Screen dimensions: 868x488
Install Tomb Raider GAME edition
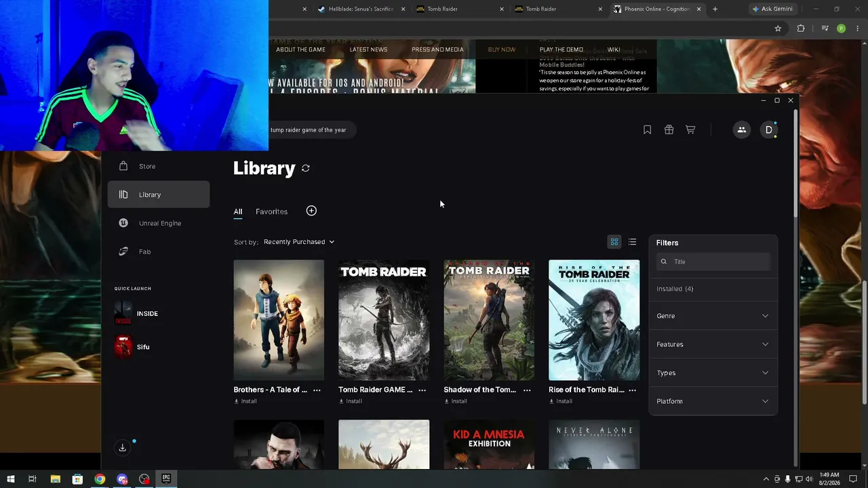pyautogui.click(x=351, y=401)
